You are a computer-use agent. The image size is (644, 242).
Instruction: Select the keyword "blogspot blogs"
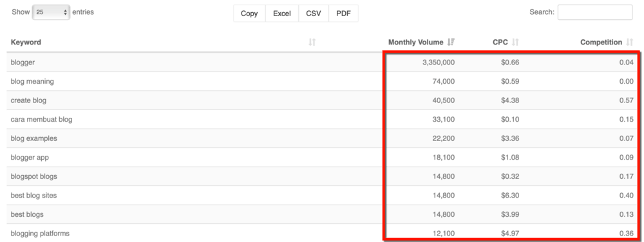pyautogui.click(x=33, y=176)
